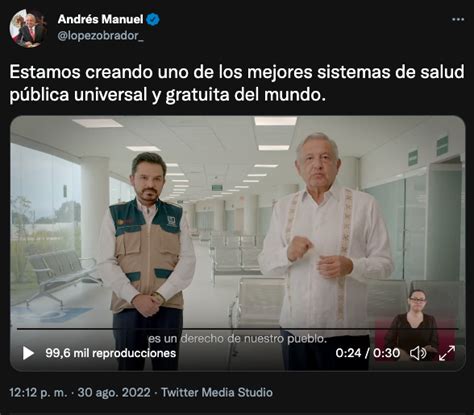Image resolution: width=474 pixels, height=415 pixels.
Task: Open the tweet's three-dot more menu
Action: click(458, 19)
